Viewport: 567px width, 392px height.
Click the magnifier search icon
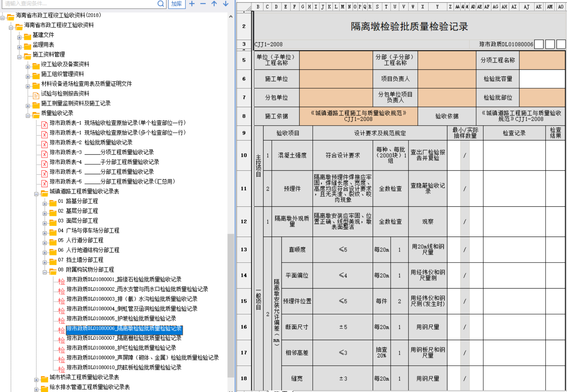point(161,4)
